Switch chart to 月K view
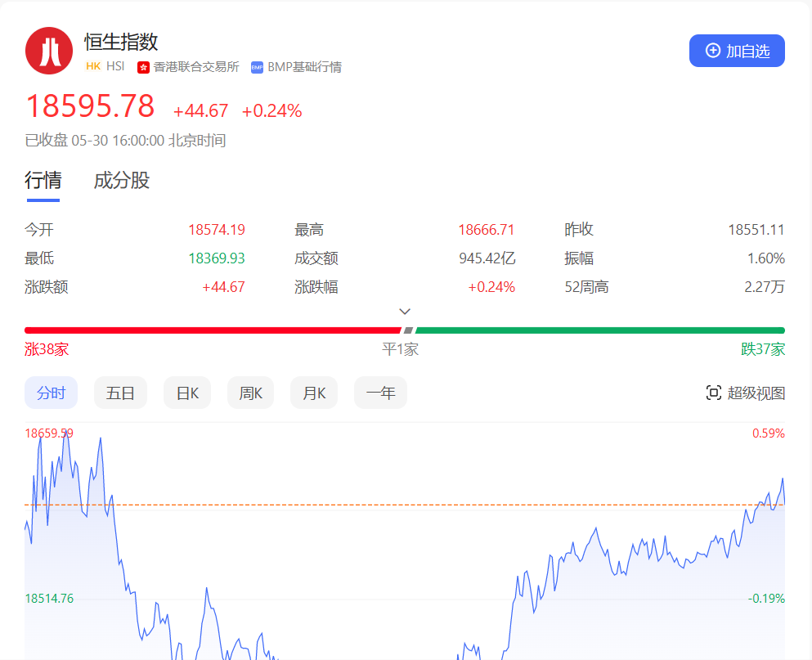 pos(314,393)
